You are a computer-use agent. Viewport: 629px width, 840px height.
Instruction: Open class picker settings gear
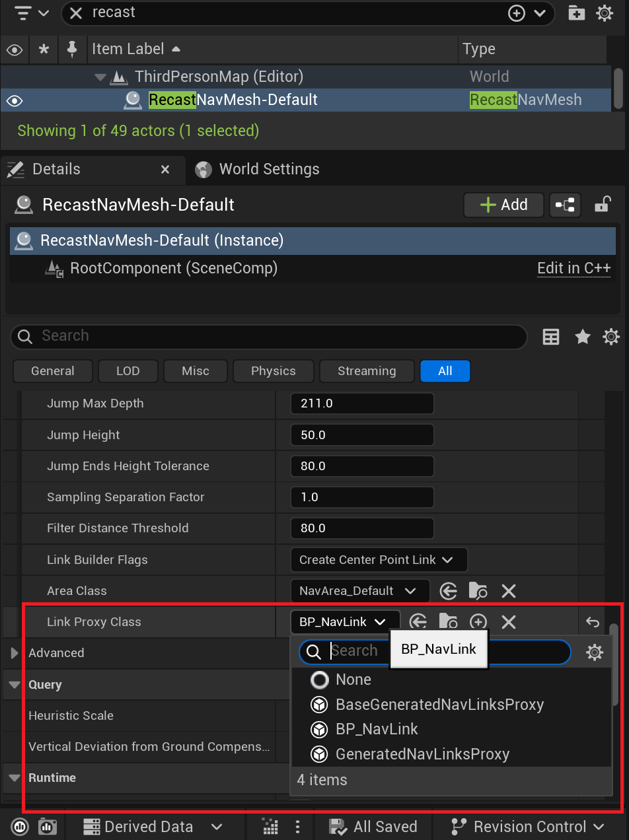[595, 652]
